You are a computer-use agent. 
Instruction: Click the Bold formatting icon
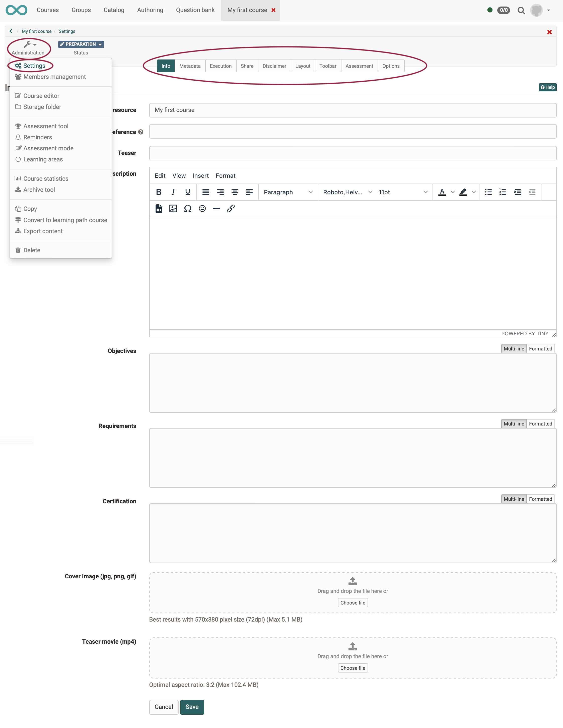point(159,192)
